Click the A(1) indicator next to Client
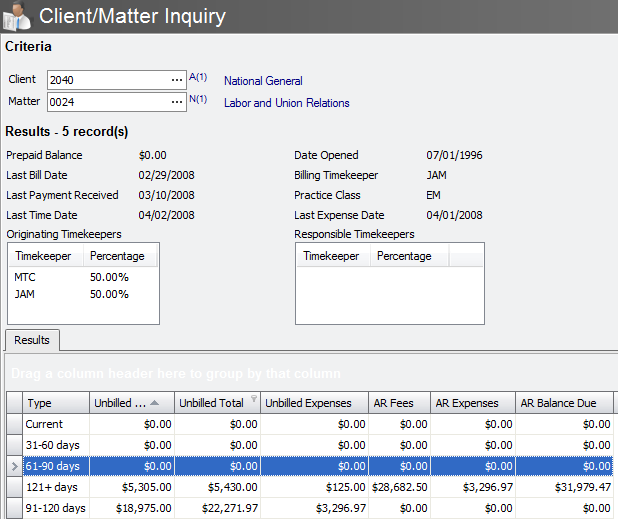 (197, 77)
